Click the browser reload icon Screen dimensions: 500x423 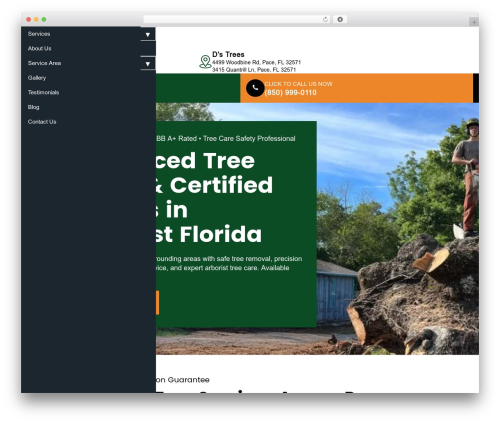[325, 20]
